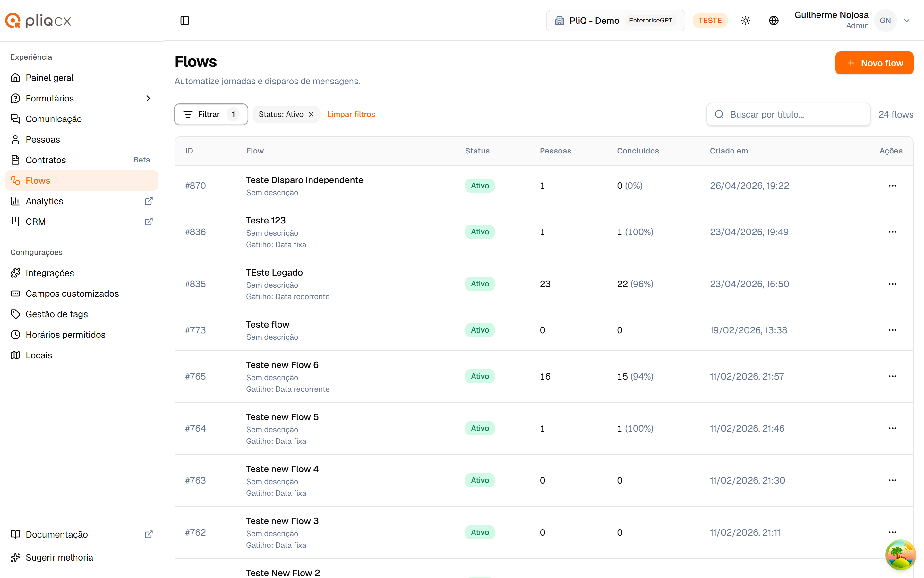Open Integrações settings

click(x=82, y=273)
